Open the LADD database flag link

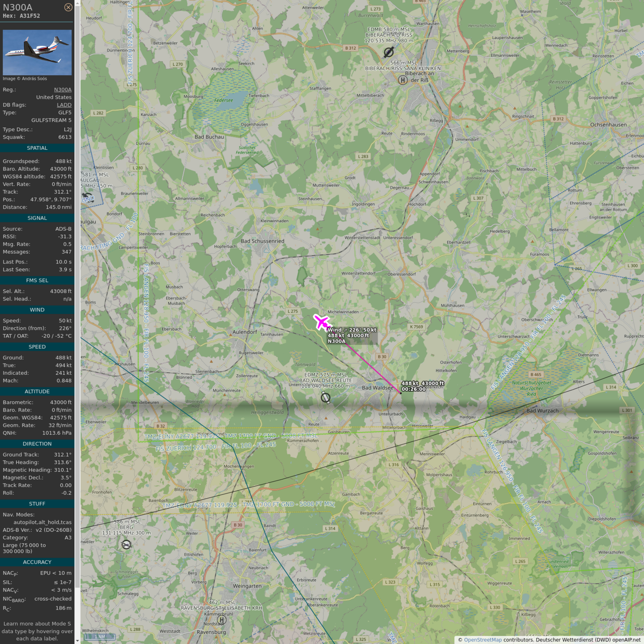click(x=64, y=105)
